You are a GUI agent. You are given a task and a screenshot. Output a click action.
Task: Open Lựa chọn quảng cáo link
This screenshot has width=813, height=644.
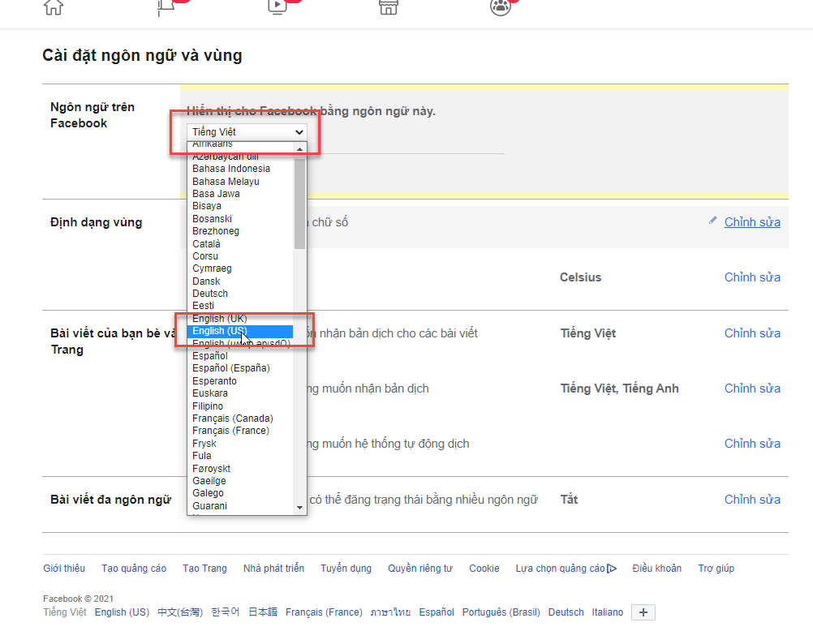[x=561, y=569]
